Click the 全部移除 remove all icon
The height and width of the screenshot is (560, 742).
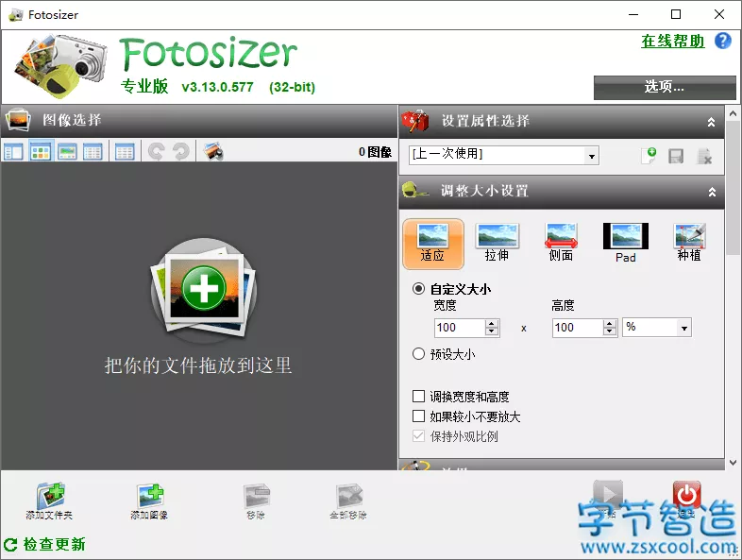click(x=348, y=501)
